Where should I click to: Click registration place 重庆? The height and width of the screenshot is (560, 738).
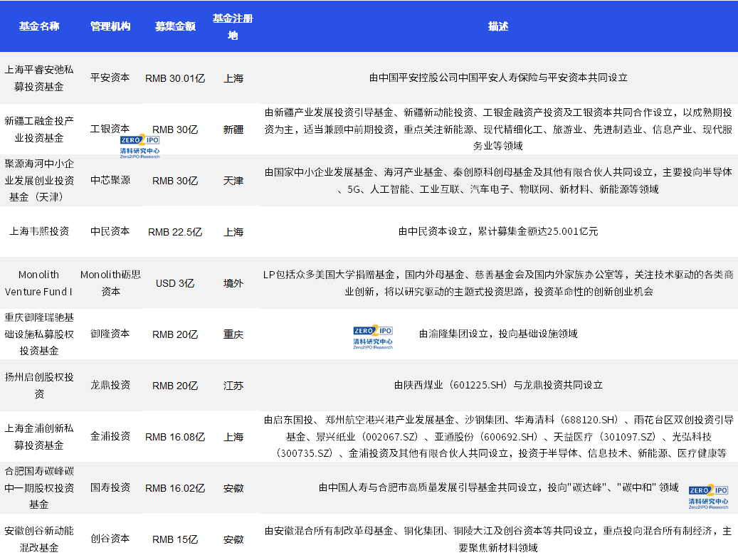pyautogui.click(x=233, y=334)
